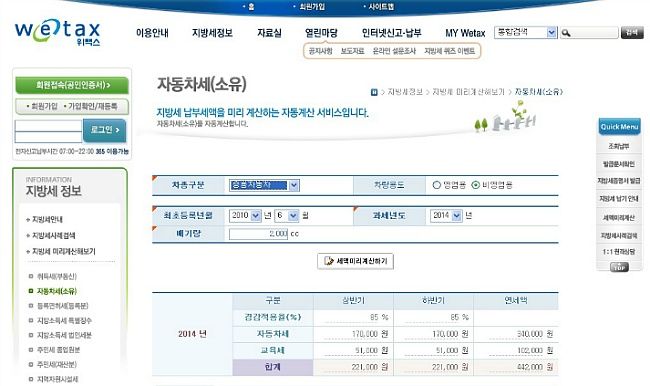Click 지방세사례검색 in Quick Menu

pyautogui.click(x=619, y=235)
